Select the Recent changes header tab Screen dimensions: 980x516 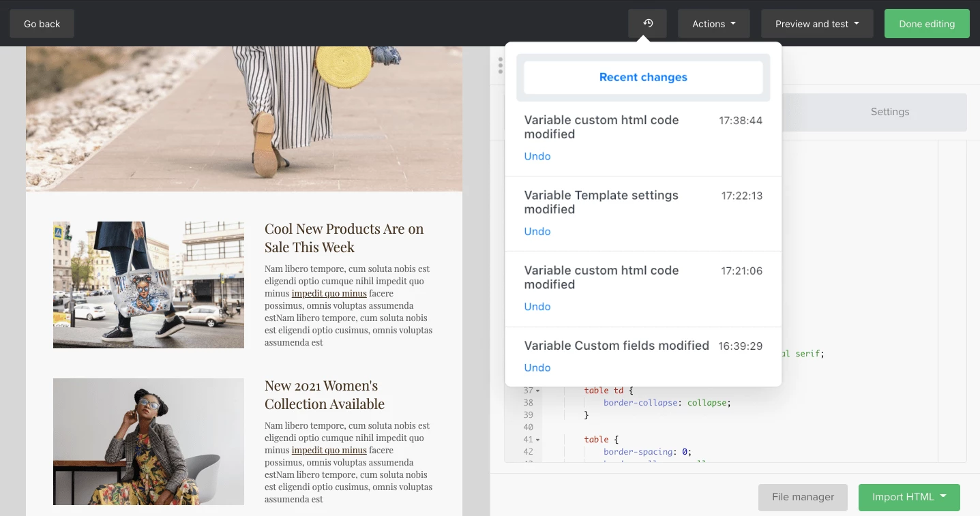click(642, 78)
